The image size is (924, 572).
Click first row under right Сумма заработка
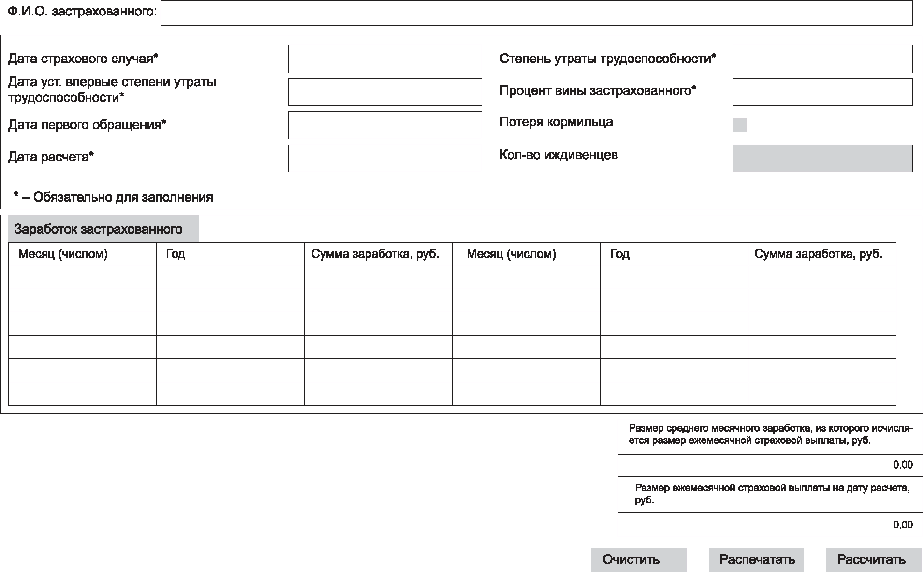[822, 277]
